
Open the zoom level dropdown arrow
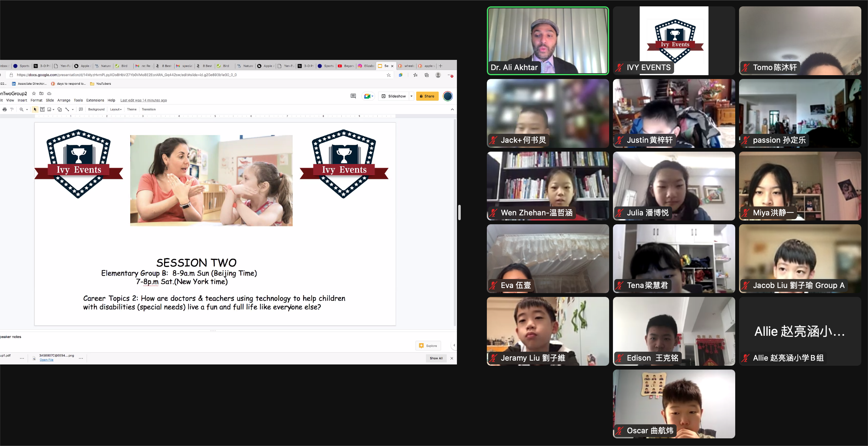27,110
